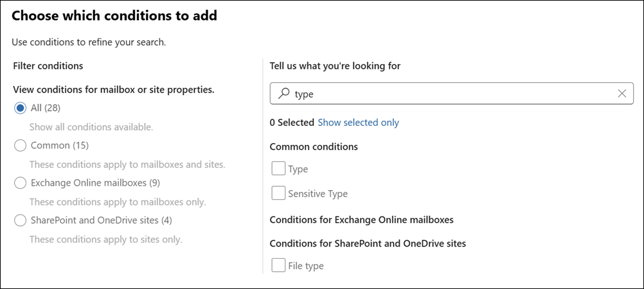Image resolution: width=644 pixels, height=289 pixels.
Task: Click the magnifier search icon
Action: [283, 94]
